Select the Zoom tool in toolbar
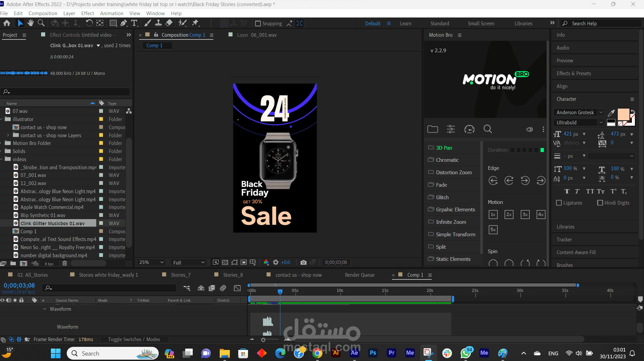The height and width of the screenshot is (361, 644). 41,23
